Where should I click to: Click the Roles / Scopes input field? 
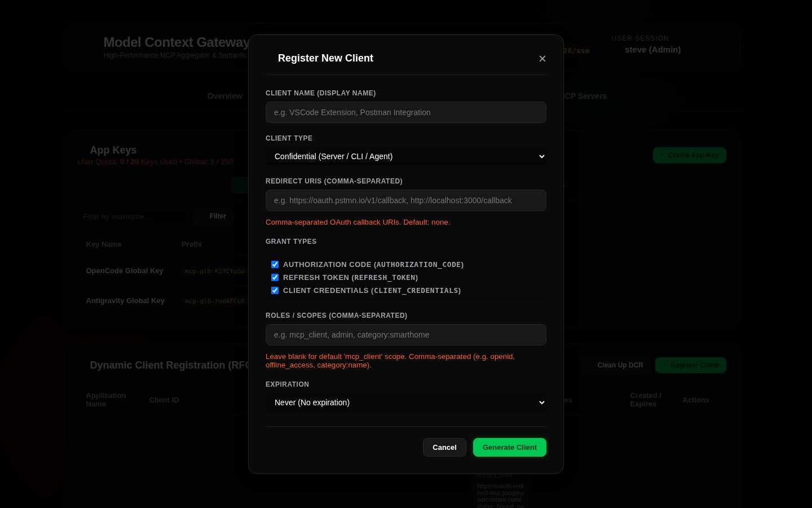coord(406,335)
